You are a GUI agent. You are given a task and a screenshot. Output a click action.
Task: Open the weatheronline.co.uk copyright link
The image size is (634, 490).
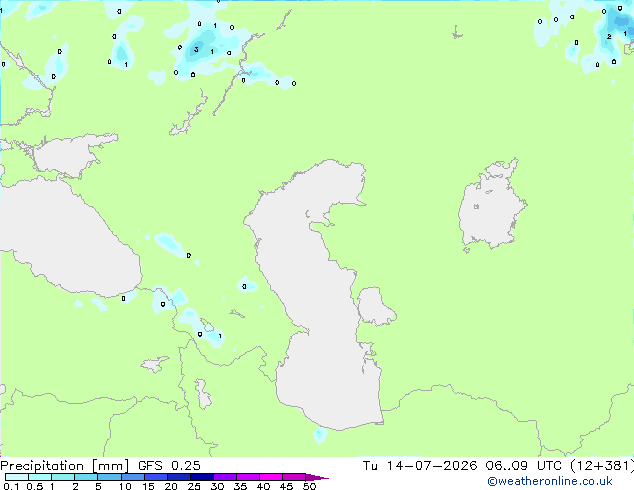[550, 481]
